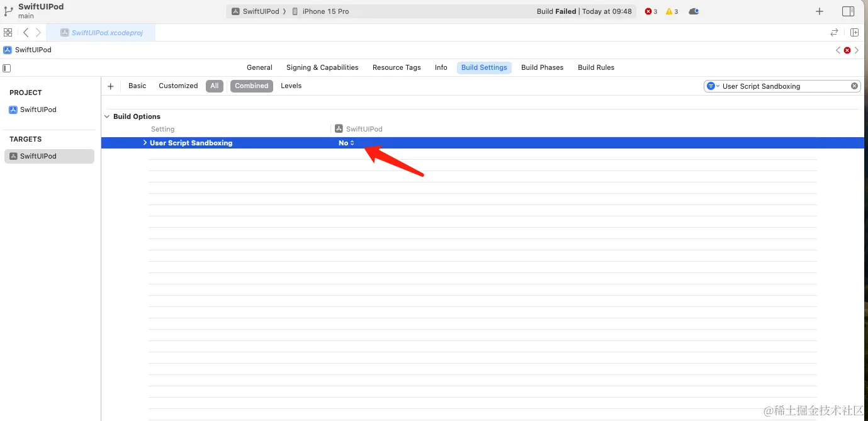Click the editor swap arrows icon

834,32
